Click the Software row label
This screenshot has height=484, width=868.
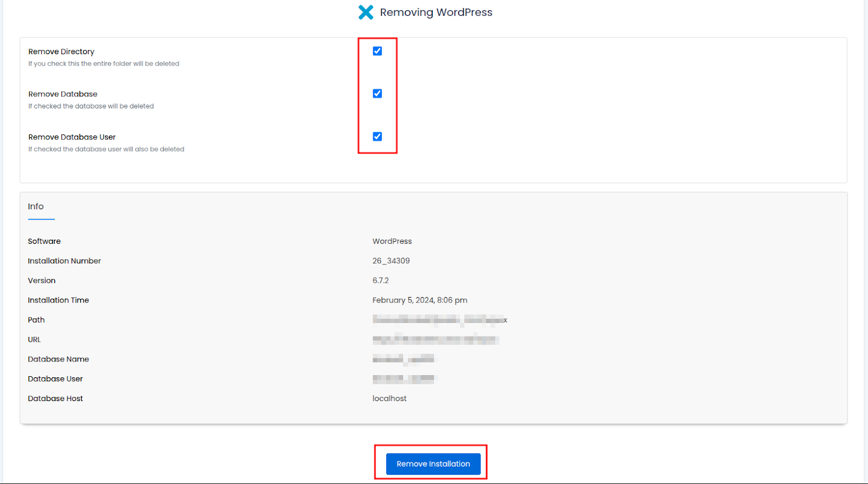coord(44,241)
